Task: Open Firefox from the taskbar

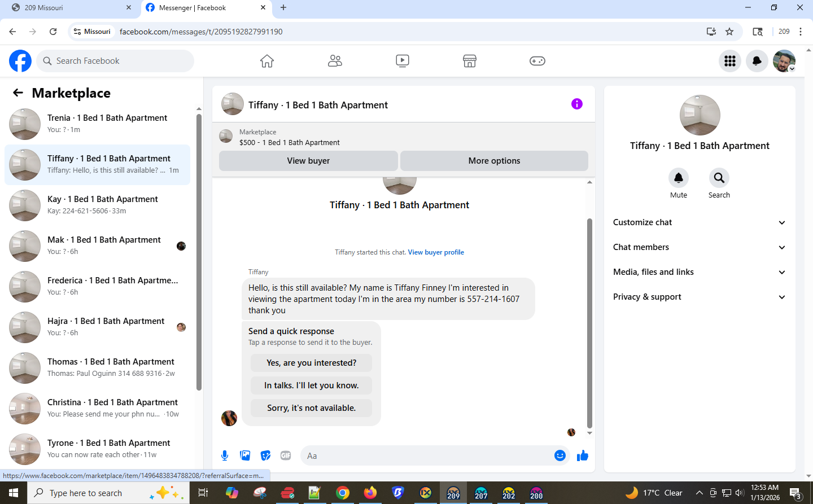Action: point(370,493)
